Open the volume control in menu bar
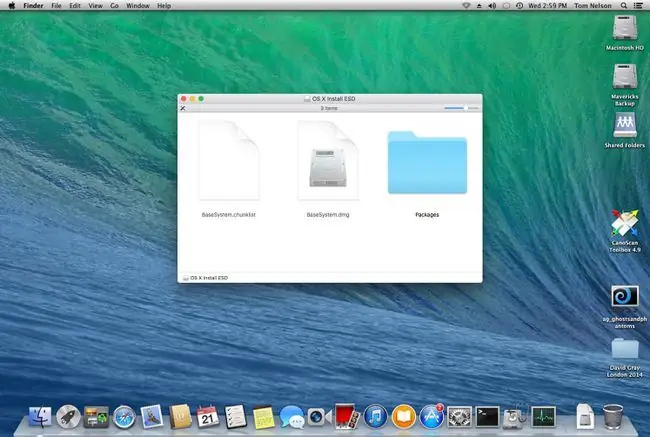The height and width of the screenshot is (437, 650). (x=492, y=6)
